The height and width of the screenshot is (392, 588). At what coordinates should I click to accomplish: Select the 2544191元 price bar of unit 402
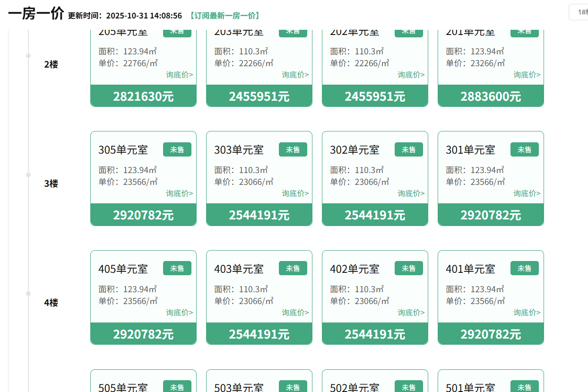(375, 334)
